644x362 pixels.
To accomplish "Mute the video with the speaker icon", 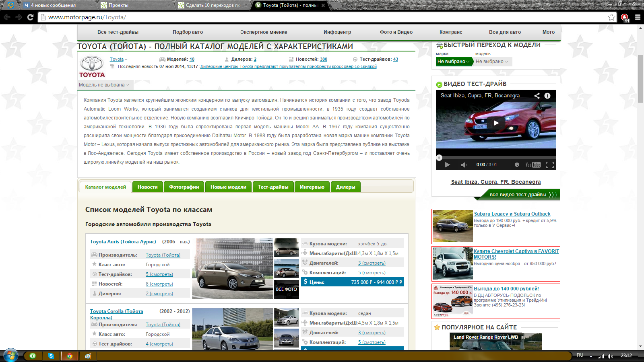I will point(464,165).
